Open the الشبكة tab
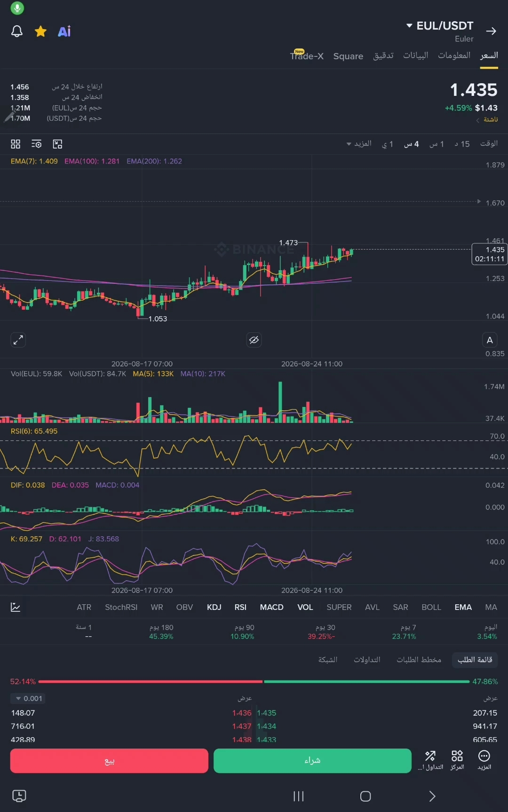The height and width of the screenshot is (812, 508). 328,660
